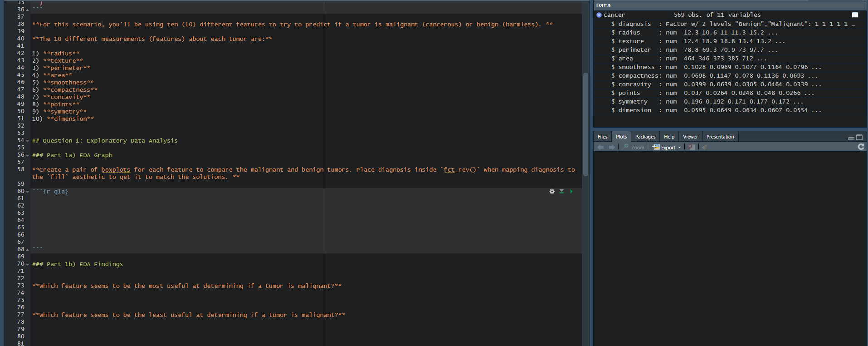Collapse the q1a code chunk

coord(27,192)
